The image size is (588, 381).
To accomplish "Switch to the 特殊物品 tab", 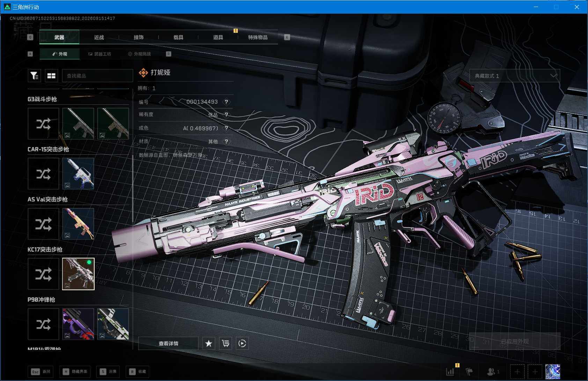I will point(258,37).
